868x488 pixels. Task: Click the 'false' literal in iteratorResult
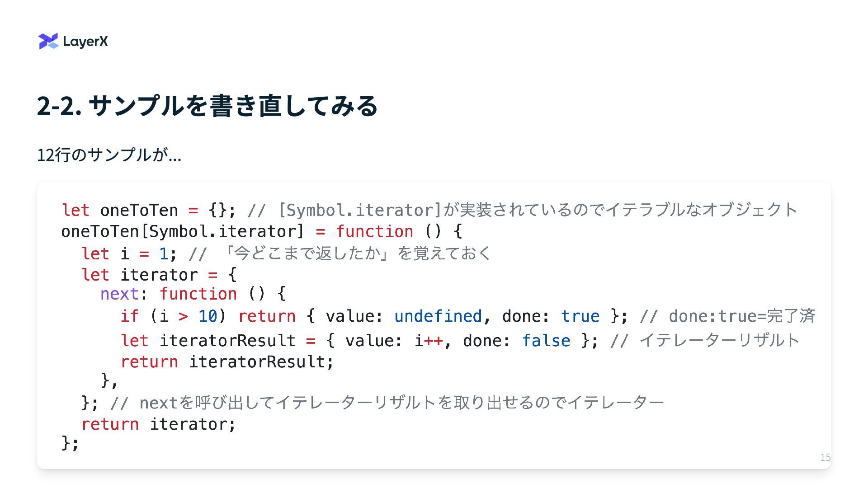click(546, 340)
